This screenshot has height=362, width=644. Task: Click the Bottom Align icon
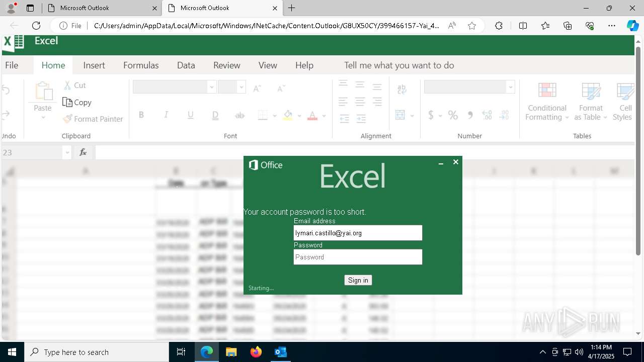pyautogui.click(x=377, y=86)
